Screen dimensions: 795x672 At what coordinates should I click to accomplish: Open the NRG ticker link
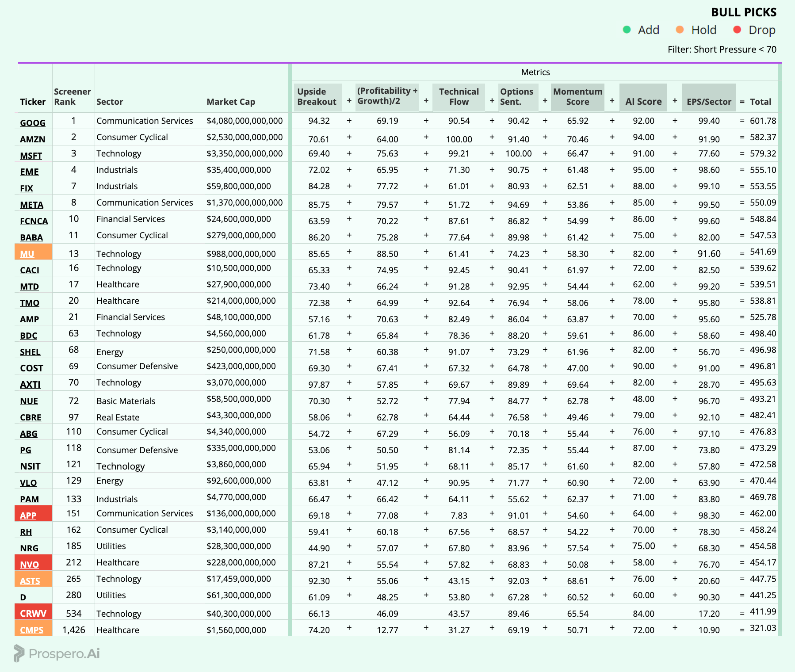pos(29,548)
